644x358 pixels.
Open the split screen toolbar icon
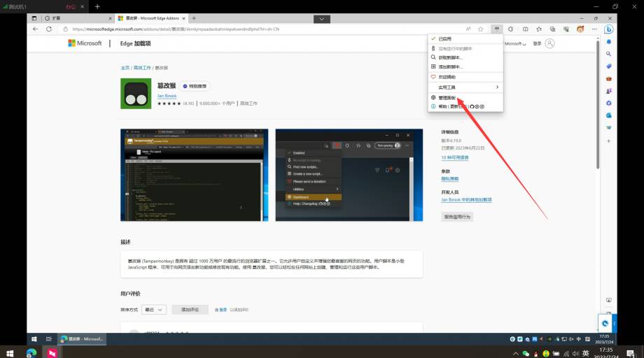click(525, 29)
